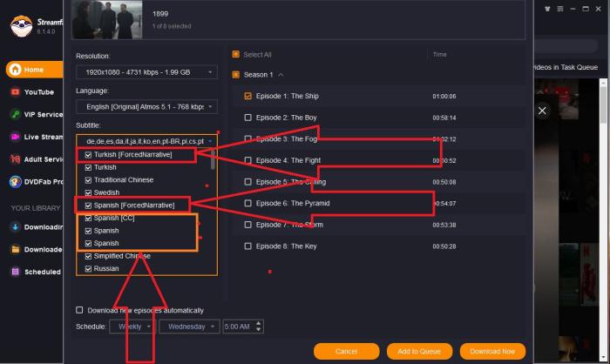This screenshot has height=364, width=610.
Task: Open the DVDFab Products icon
Action: coord(16,182)
